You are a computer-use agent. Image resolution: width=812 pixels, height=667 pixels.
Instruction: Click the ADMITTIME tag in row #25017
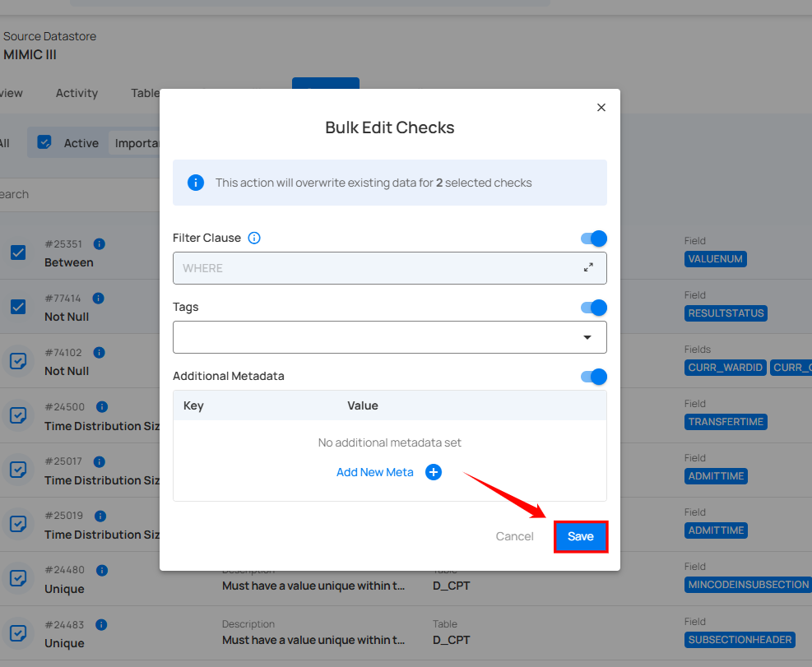coord(716,476)
